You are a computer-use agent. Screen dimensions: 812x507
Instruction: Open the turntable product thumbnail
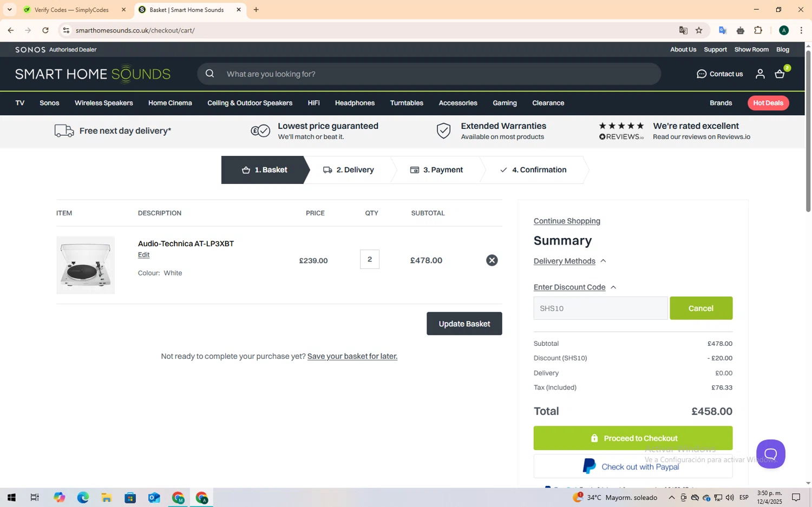point(86,265)
